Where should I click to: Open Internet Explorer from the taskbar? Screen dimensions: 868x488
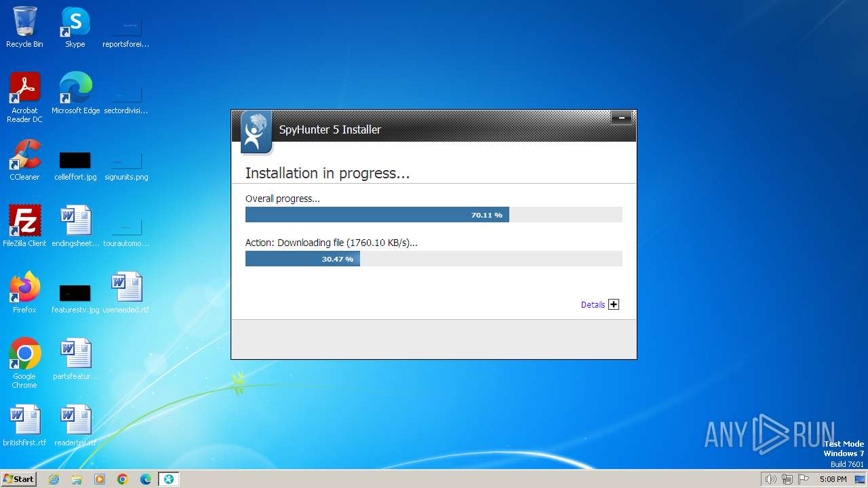click(54, 479)
